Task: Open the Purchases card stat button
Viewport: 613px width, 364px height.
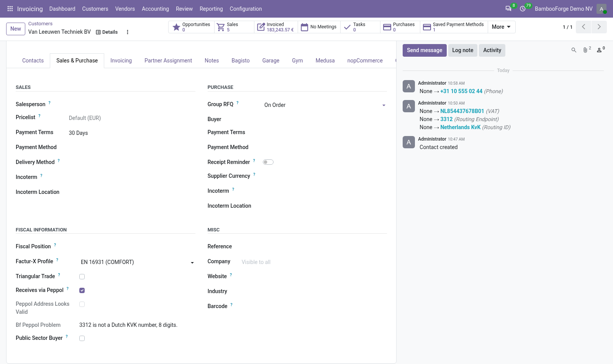Action: (400, 27)
